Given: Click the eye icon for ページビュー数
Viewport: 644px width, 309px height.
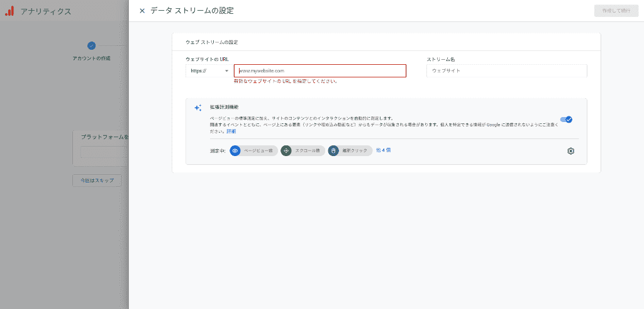Looking at the screenshot, I should pyautogui.click(x=235, y=151).
